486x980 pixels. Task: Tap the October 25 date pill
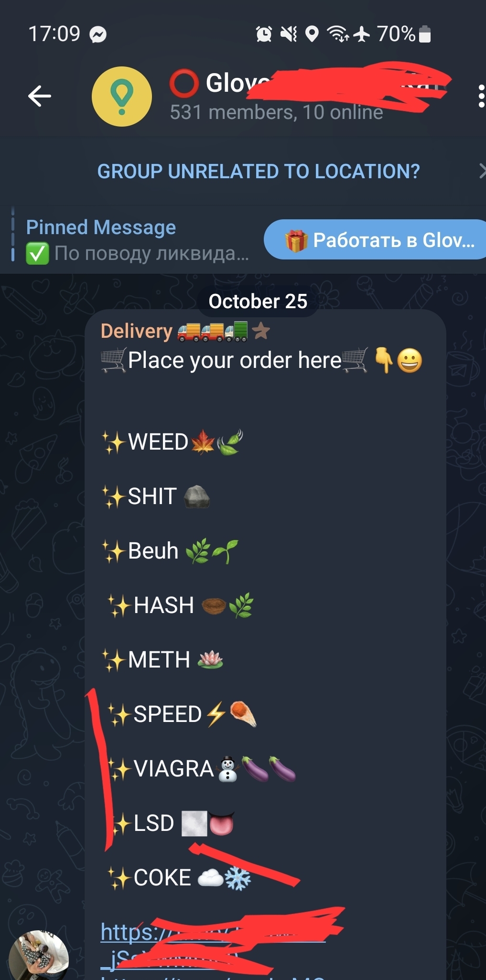pos(258,302)
